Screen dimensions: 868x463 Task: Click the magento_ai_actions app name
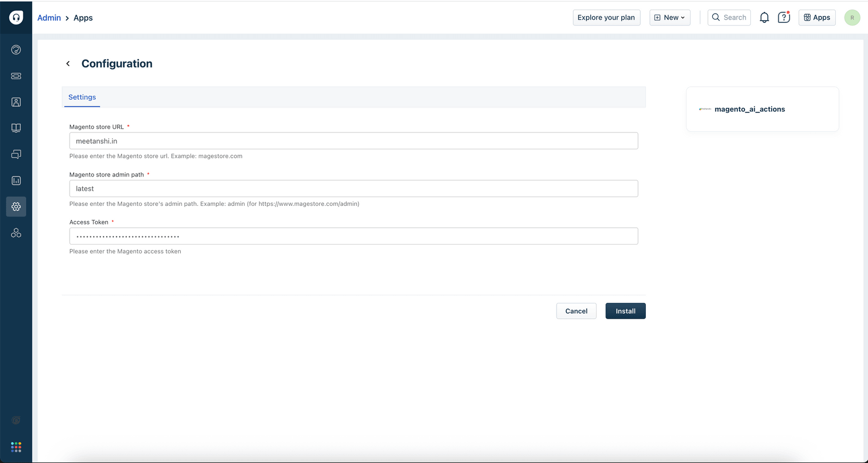[x=749, y=109]
